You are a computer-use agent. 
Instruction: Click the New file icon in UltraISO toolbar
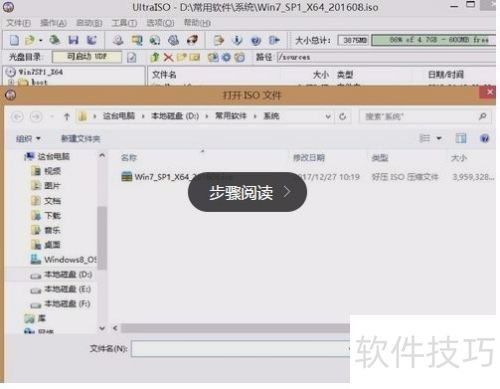point(14,40)
